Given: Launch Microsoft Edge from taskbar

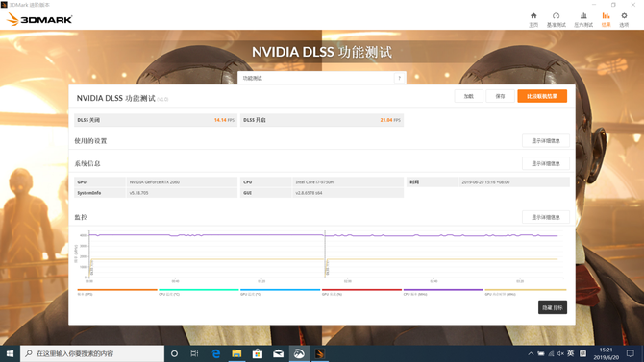Looking at the screenshot, I should click(x=215, y=353).
